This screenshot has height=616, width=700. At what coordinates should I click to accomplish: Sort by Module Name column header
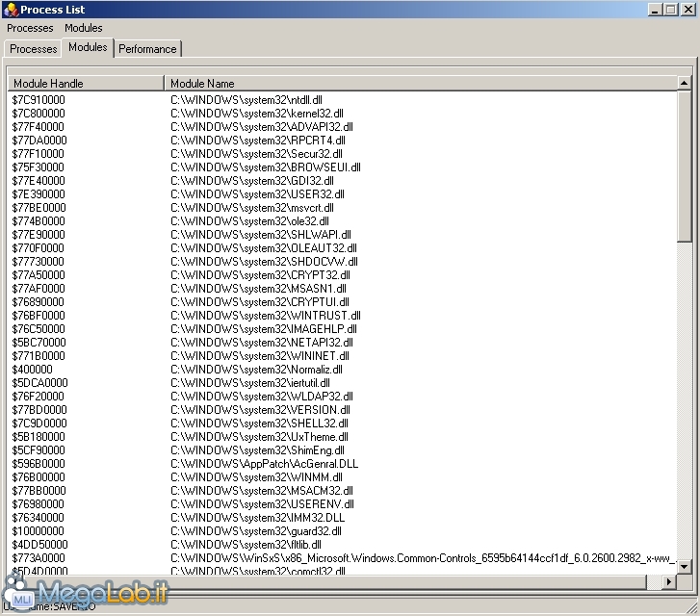[x=421, y=84]
